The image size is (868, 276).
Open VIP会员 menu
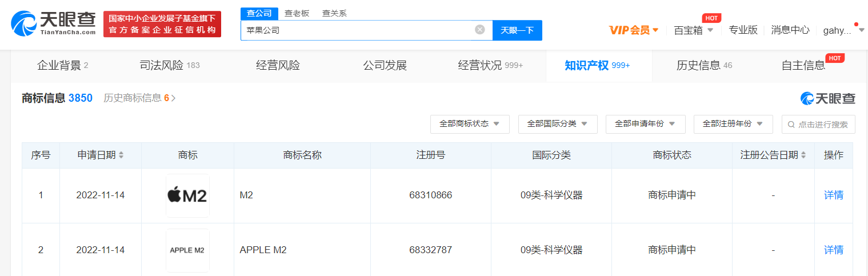[x=633, y=30]
